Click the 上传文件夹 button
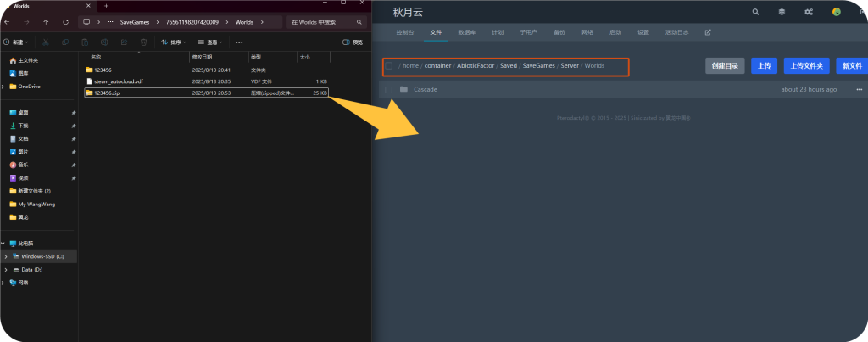The height and width of the screenshot is (342, 868). pos(805,65)
